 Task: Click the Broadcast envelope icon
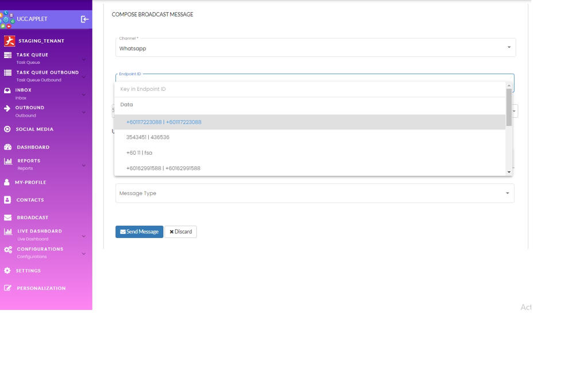7,218
